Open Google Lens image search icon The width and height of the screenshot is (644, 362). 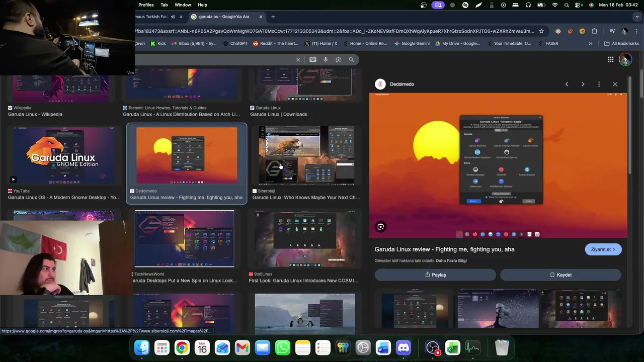tap(338, 60)
